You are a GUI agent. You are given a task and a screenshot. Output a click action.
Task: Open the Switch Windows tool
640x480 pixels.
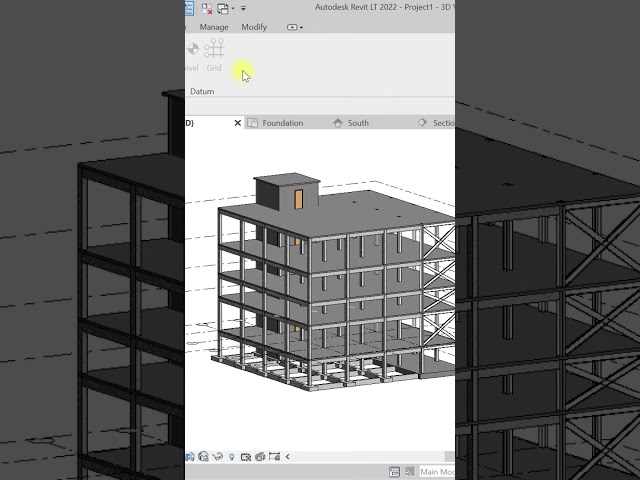[x=222, y=8]
